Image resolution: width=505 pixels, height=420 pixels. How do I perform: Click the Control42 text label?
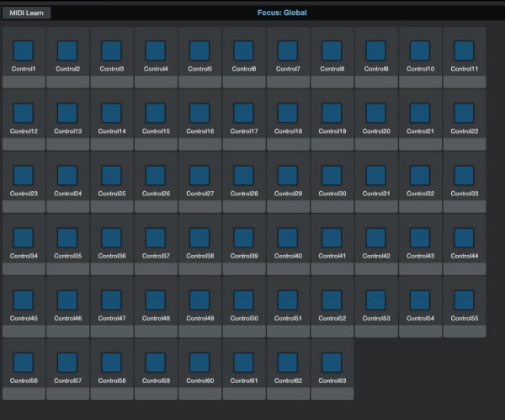coord(376,256)
